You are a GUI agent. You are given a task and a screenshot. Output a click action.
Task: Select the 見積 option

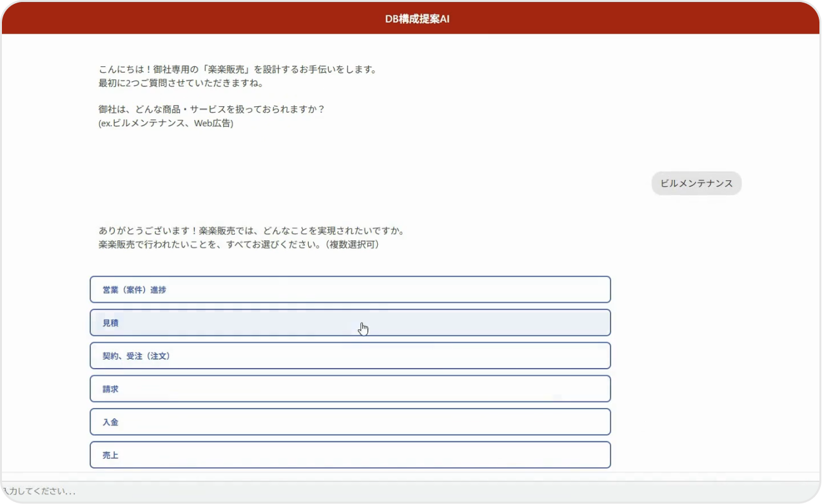click(350, 322)
